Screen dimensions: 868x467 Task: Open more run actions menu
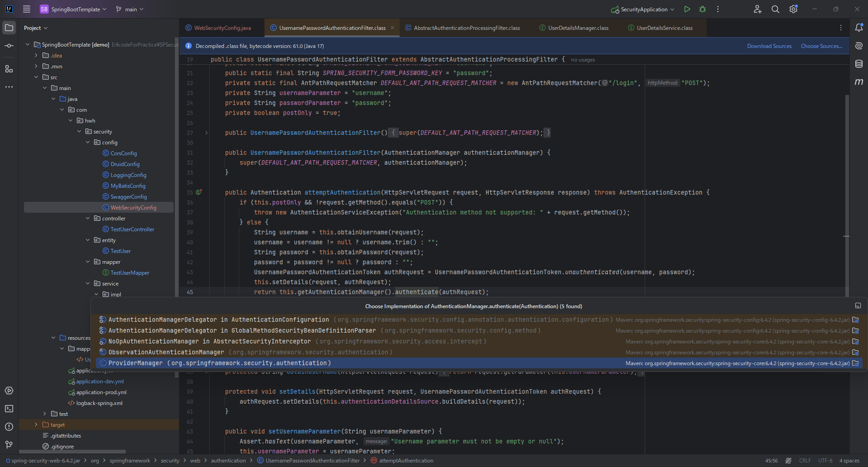[718, 9]
